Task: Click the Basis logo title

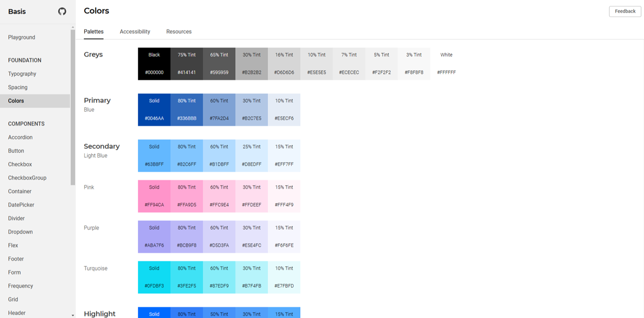Action: pos(17,12)
